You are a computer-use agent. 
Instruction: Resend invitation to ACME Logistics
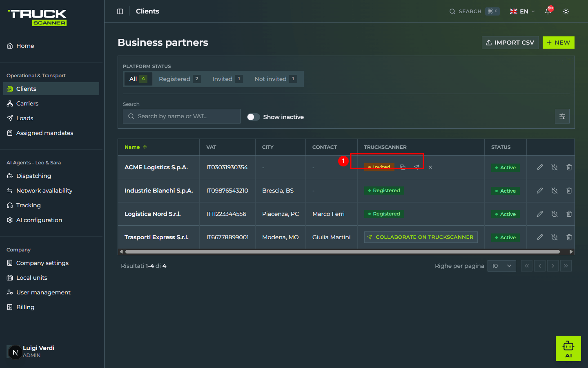click(416, 167)
